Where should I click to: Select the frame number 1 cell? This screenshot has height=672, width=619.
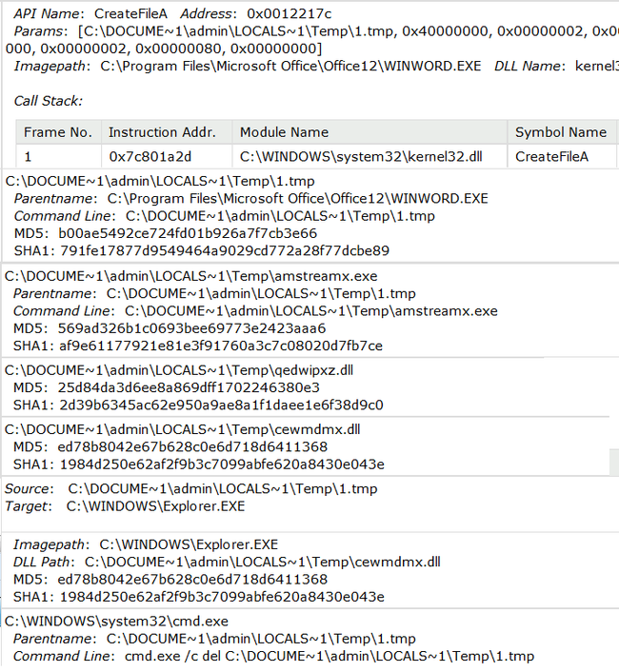click(29, 155)
